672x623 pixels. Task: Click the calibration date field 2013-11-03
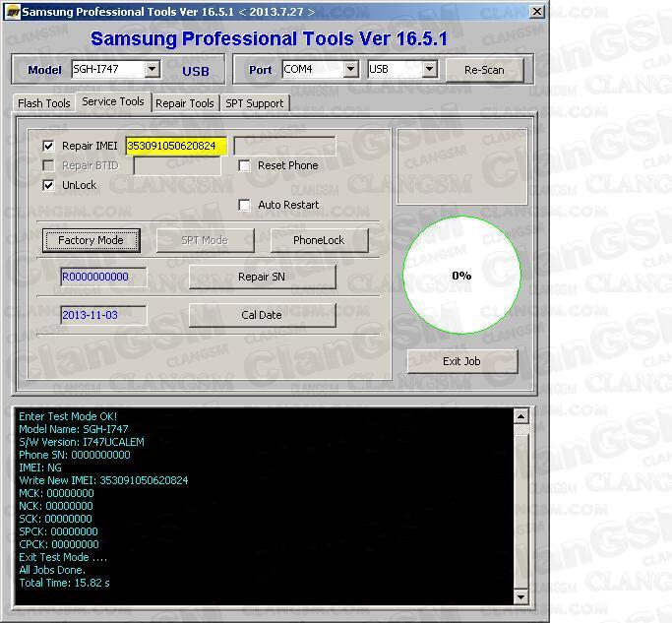[103, 315]
